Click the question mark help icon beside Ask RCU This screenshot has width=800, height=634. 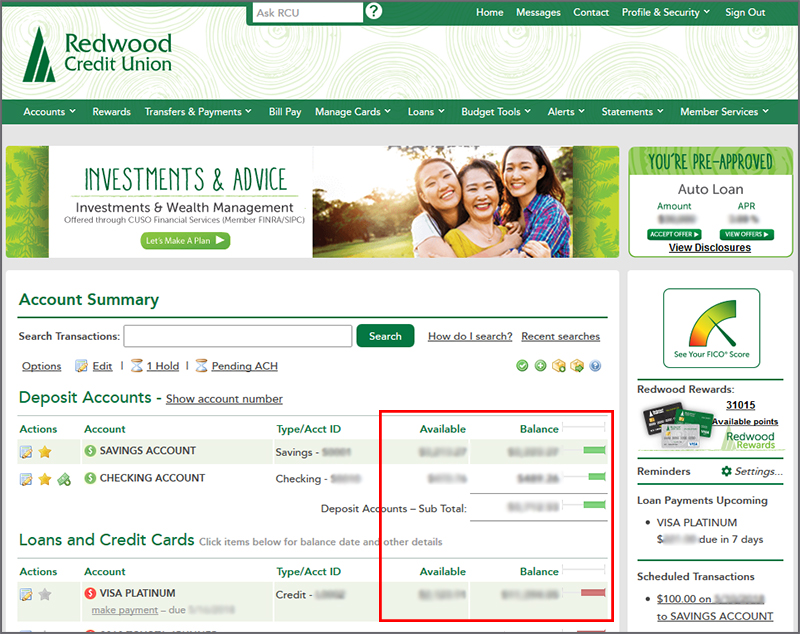coord(374,11)
